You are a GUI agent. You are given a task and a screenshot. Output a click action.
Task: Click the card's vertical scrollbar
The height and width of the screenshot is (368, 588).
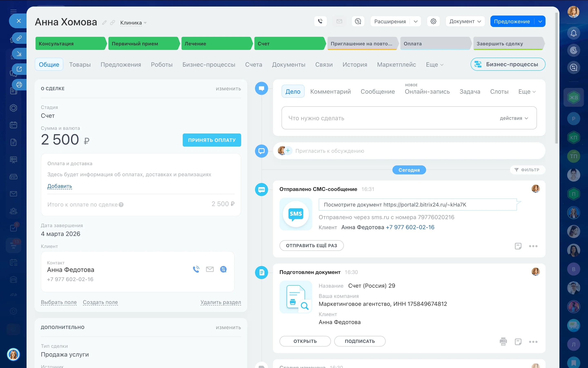point(557,78)
